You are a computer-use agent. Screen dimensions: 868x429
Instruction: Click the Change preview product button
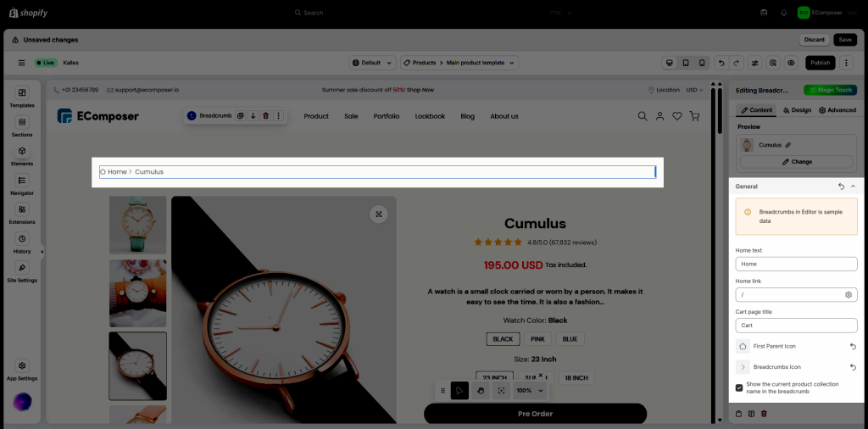click(x=797, y=162)
